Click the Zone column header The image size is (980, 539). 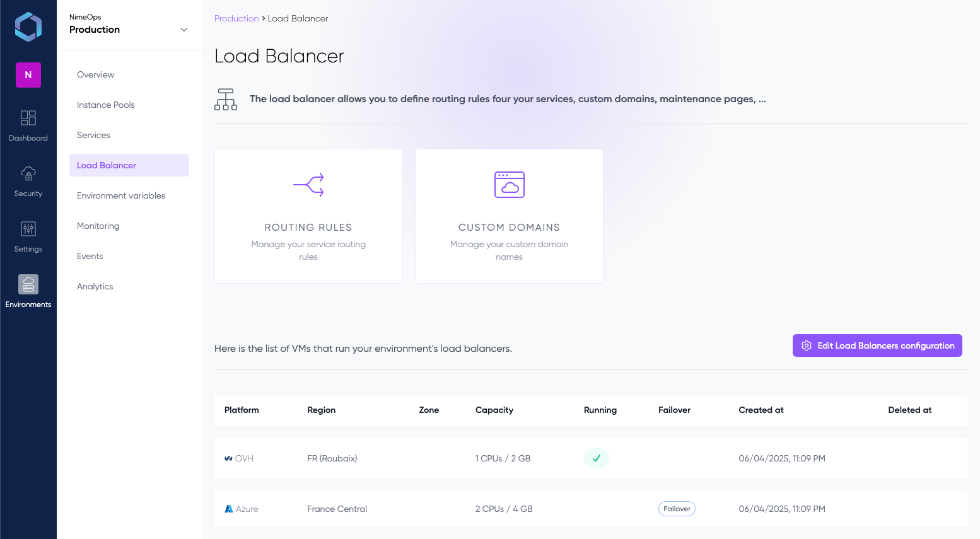pos(429,410)
